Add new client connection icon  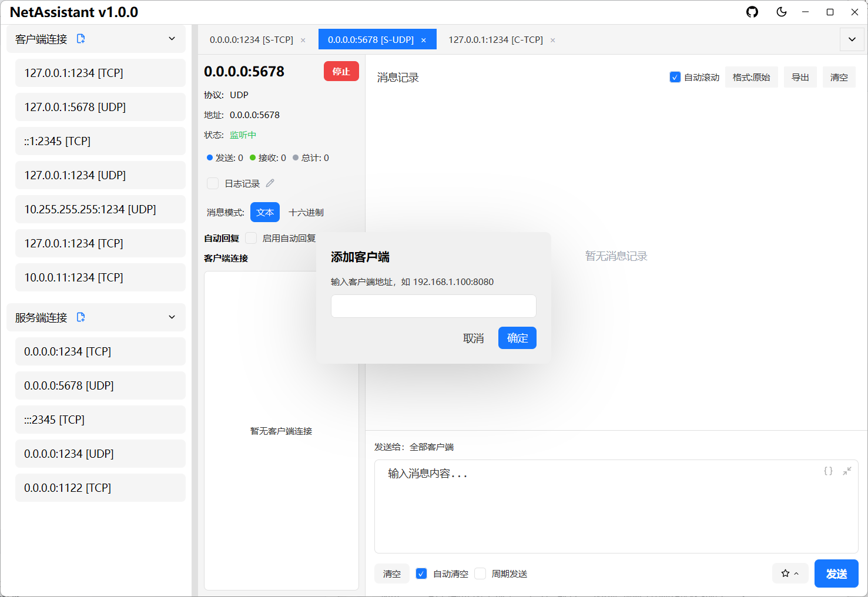point(81,39)
